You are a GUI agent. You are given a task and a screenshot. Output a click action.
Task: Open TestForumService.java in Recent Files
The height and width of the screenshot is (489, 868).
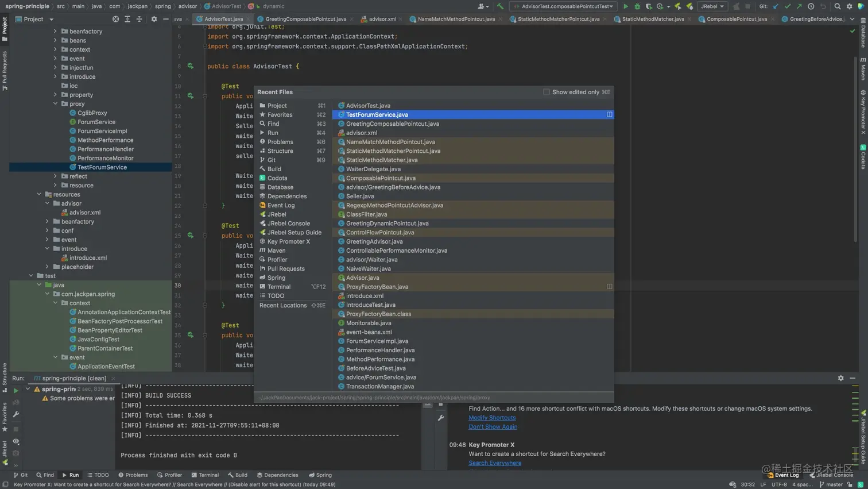tap(473, 115)
